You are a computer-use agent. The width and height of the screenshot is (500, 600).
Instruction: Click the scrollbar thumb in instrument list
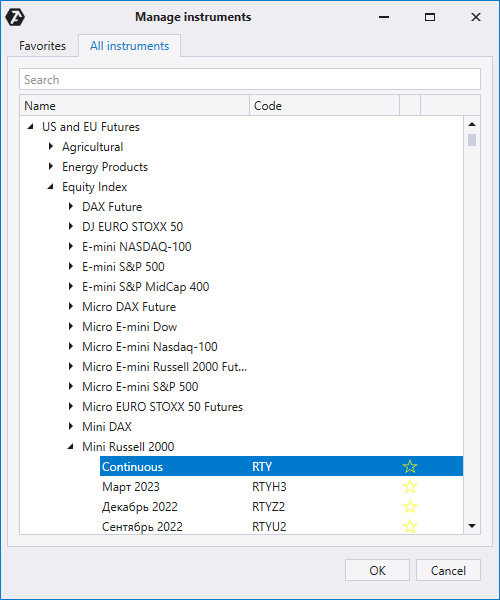(472, 140)
